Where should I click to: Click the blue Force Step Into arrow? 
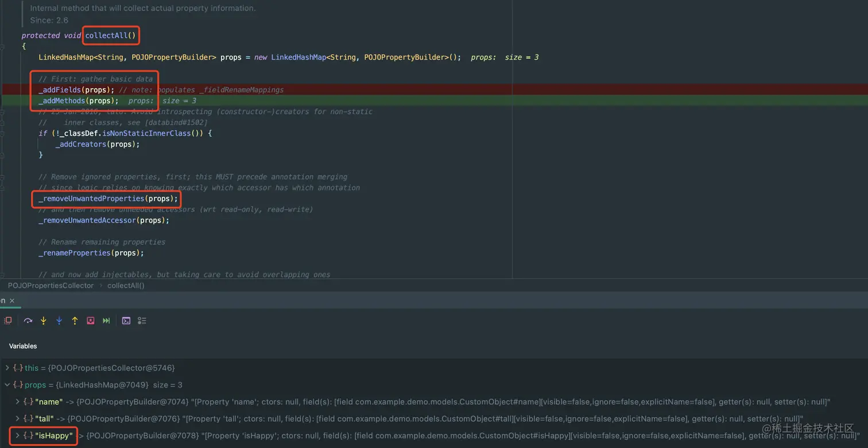(59, 321)
